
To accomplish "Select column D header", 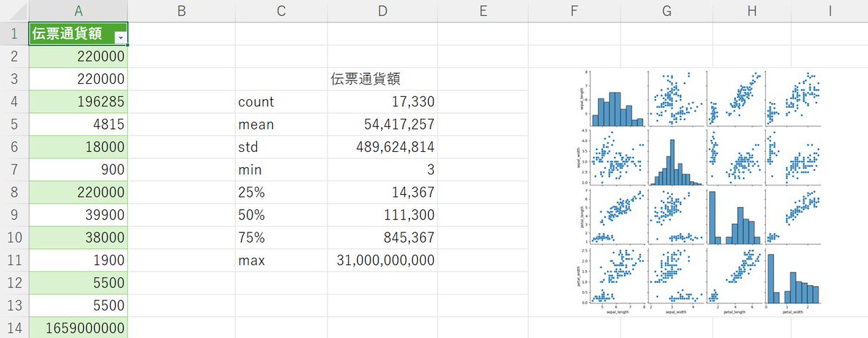I will point(382,10).
